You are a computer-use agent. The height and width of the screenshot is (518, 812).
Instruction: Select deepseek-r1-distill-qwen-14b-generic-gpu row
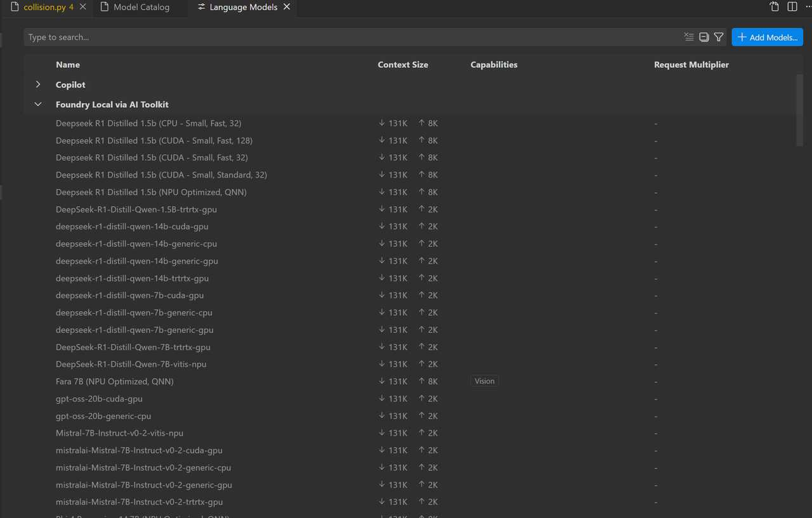click(x=410, y=261)
